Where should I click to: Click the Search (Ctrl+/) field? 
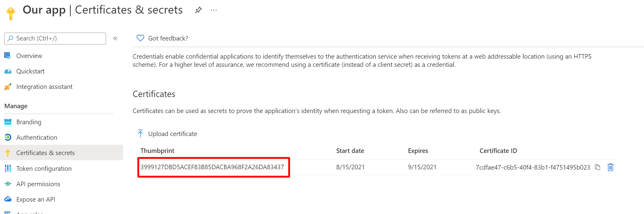(55, 38)
